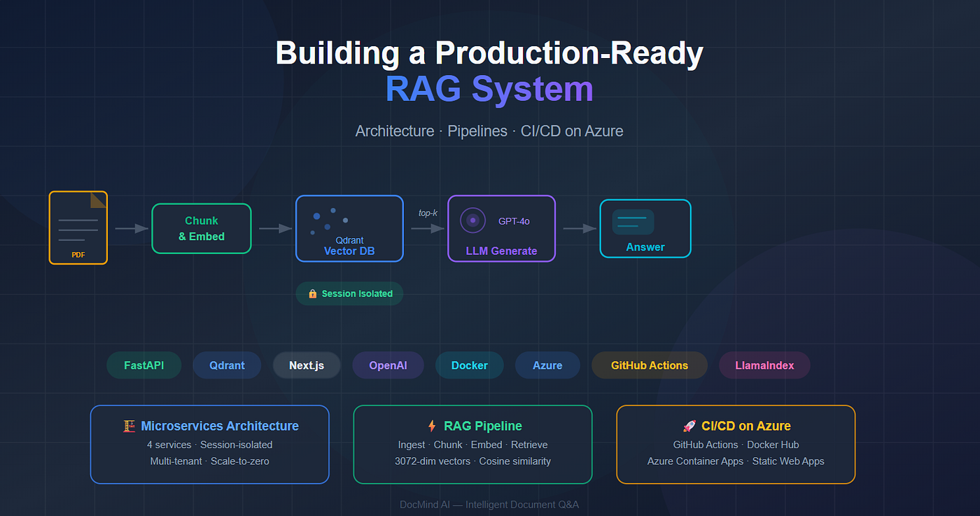Select the Docker tag
980x516 pixels.
pos(469,365)
